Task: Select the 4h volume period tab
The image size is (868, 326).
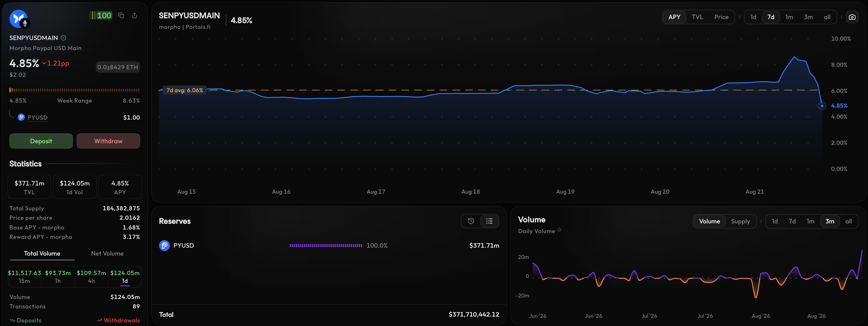Action: tap(91, 277)
